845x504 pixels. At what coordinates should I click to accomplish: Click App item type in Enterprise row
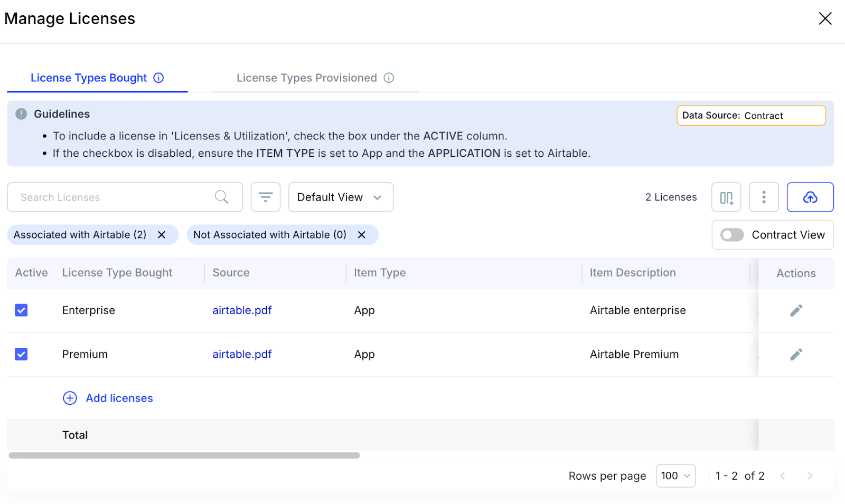coord(364,310)
